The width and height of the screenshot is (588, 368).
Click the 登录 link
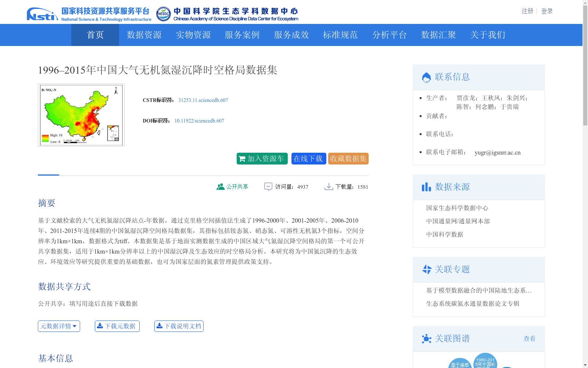click(x=547, y=11)
